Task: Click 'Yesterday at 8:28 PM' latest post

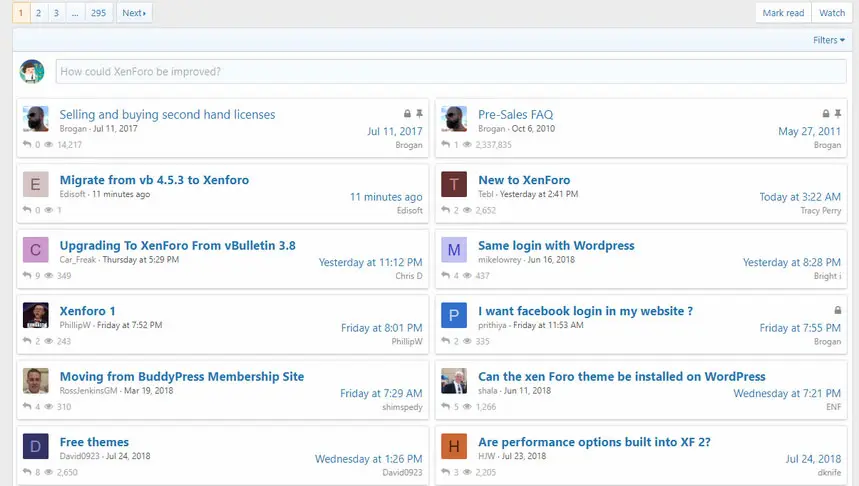Action: (x=792, y=262)
